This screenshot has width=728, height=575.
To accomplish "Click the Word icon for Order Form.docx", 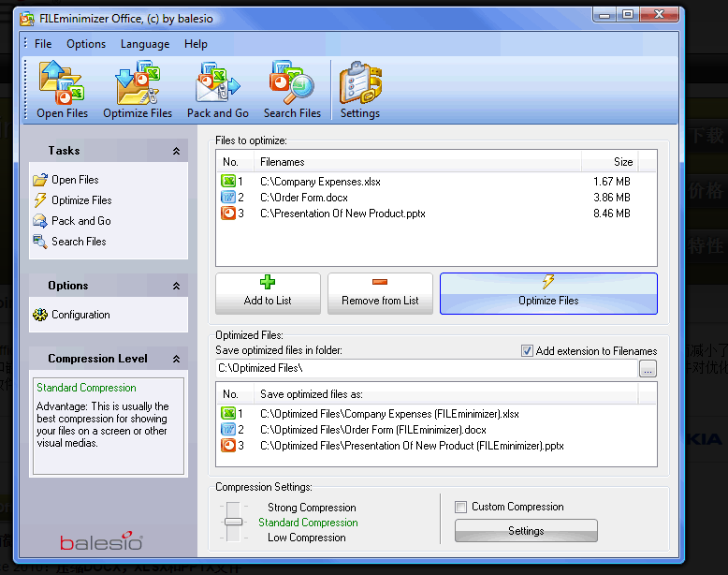I will point(228,197).
